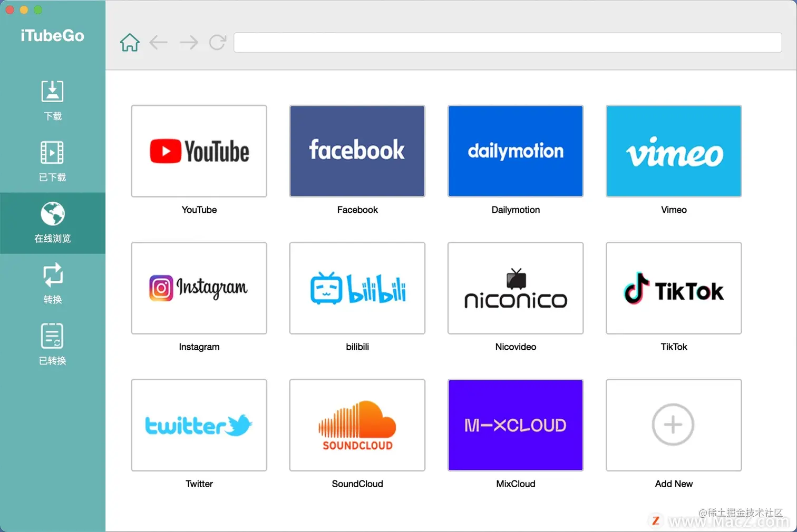Click the 转换 sidebar label
Viewport: 797px width, 532px height.
tap(52, 299)
